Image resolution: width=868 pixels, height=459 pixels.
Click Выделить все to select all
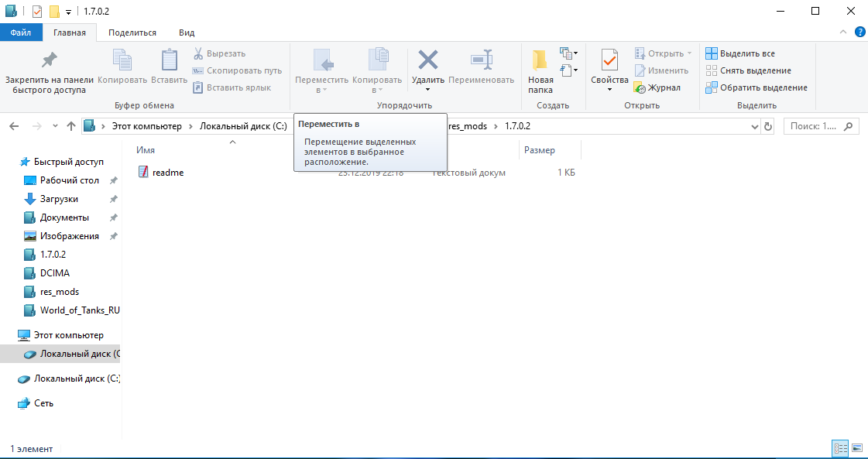[740, 53]
